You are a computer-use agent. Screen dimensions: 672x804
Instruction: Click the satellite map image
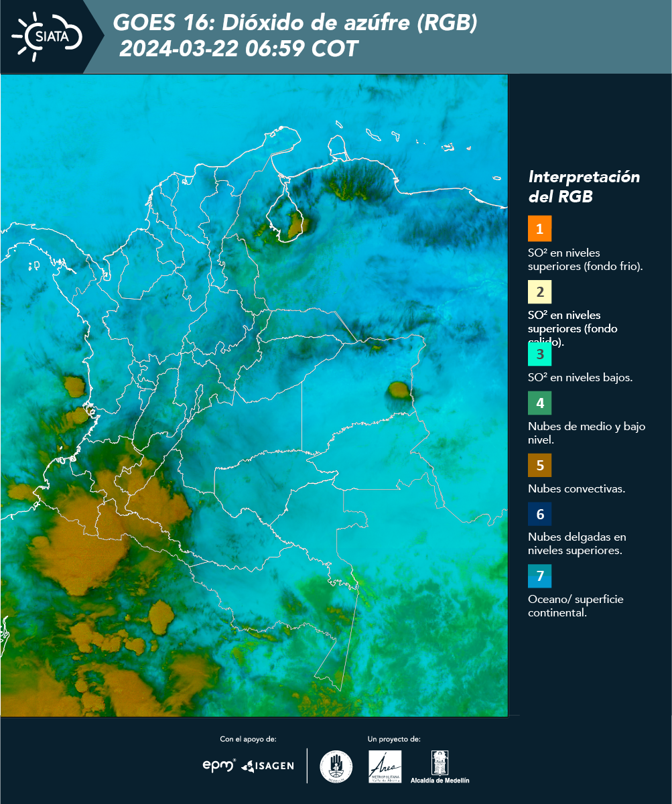point(254,395)
